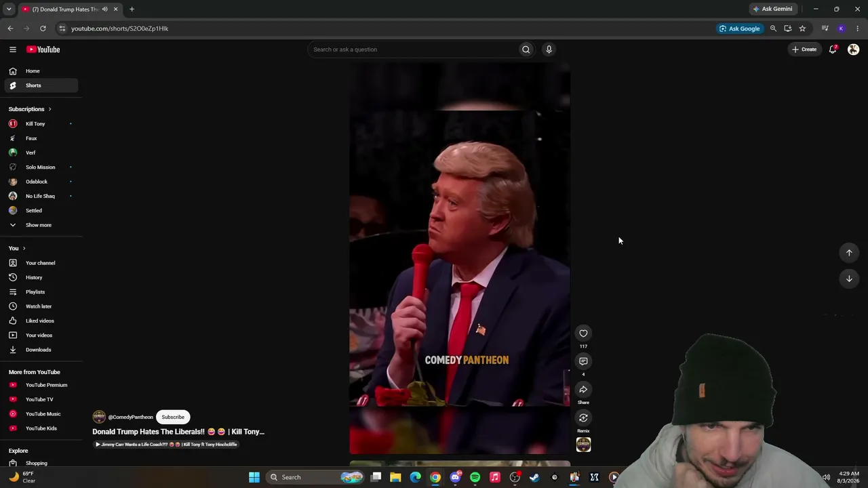
Task: Click the search magnifier button
Action: point(526,49)
